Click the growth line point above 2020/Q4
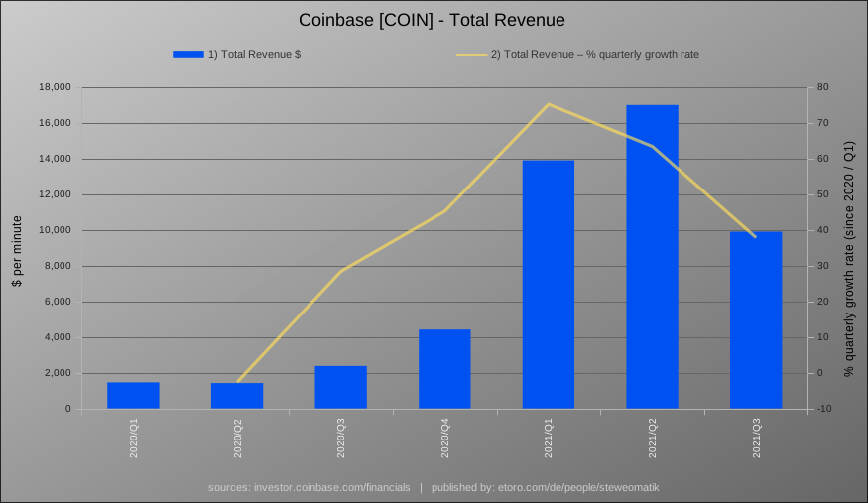This screenshot has width=868, height=503. pyautogui.click(x=444, y=211)
